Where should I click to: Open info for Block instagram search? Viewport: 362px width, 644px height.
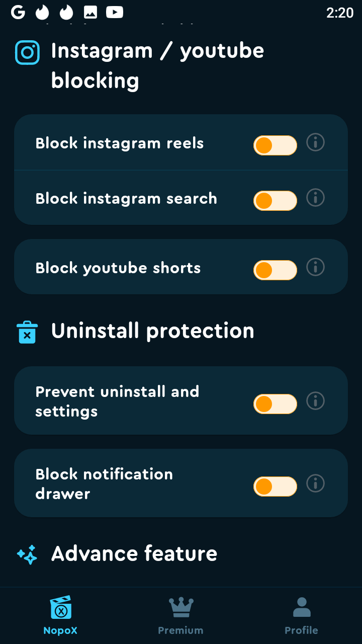[x=315, y=198]
